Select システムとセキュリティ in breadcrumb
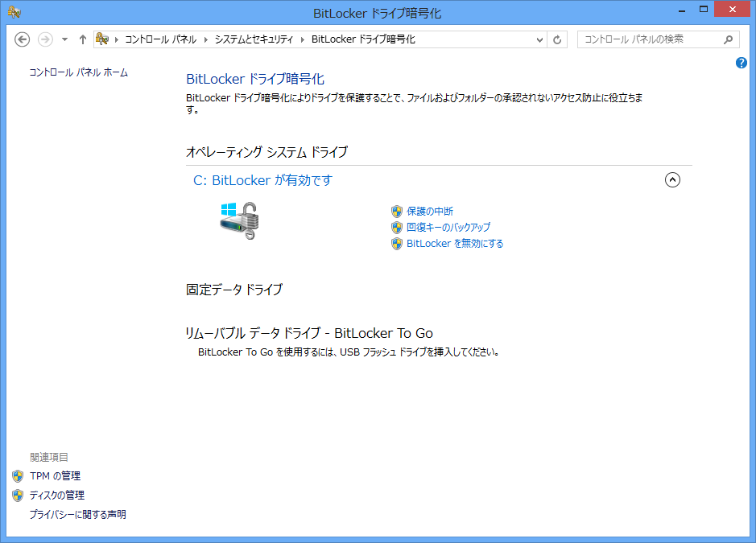This screenshot has height=543, width=756. pos(254,39)
